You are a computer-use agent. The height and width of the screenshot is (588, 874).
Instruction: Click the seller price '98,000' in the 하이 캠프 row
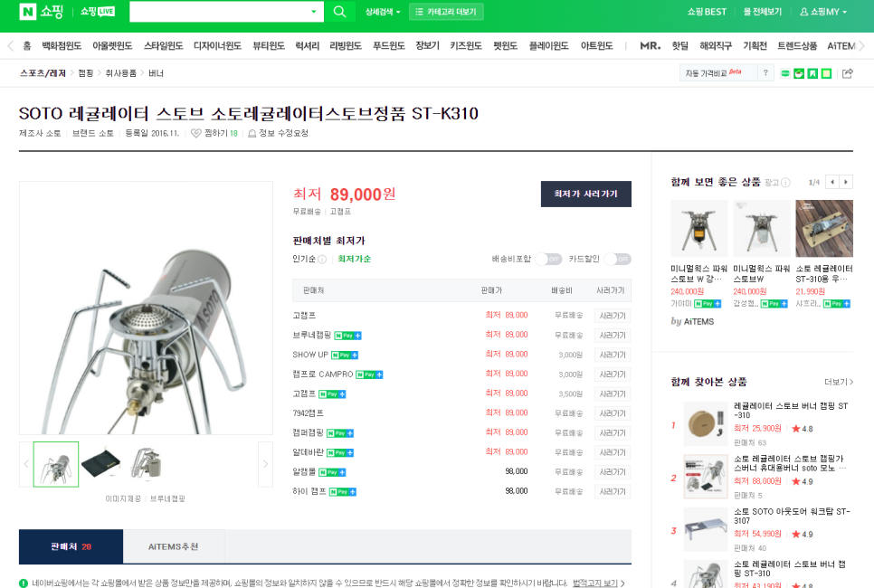(516, 491)
